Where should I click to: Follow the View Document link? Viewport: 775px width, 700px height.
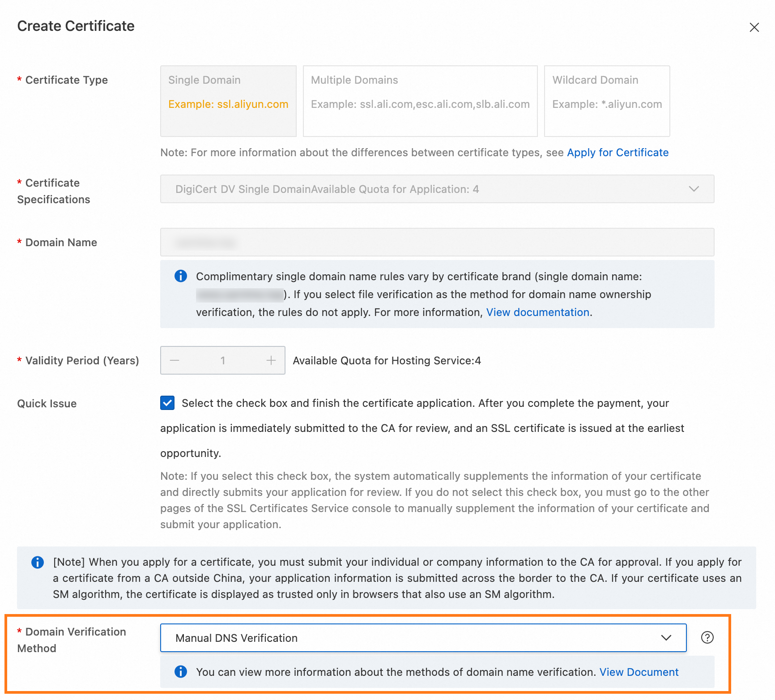(x=639, y=672)
